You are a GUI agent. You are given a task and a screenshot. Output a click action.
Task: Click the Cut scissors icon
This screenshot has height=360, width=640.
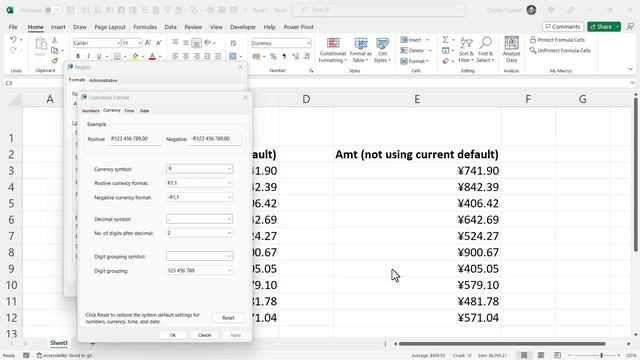[x=55, y=40]
